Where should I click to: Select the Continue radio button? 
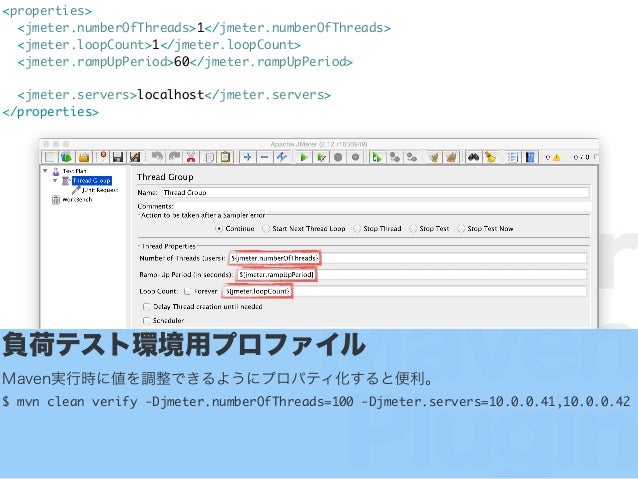pos(218,229)
